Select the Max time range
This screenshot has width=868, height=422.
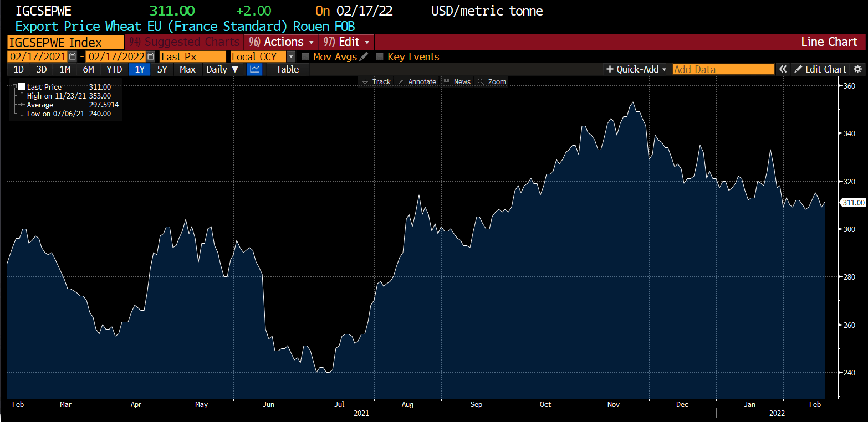pos(188,69)
